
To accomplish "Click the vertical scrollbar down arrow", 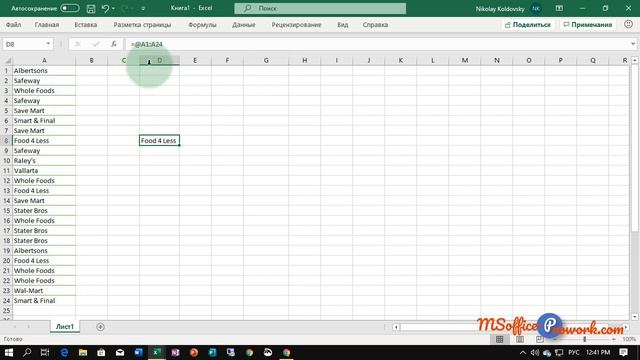I will point(635,316).
